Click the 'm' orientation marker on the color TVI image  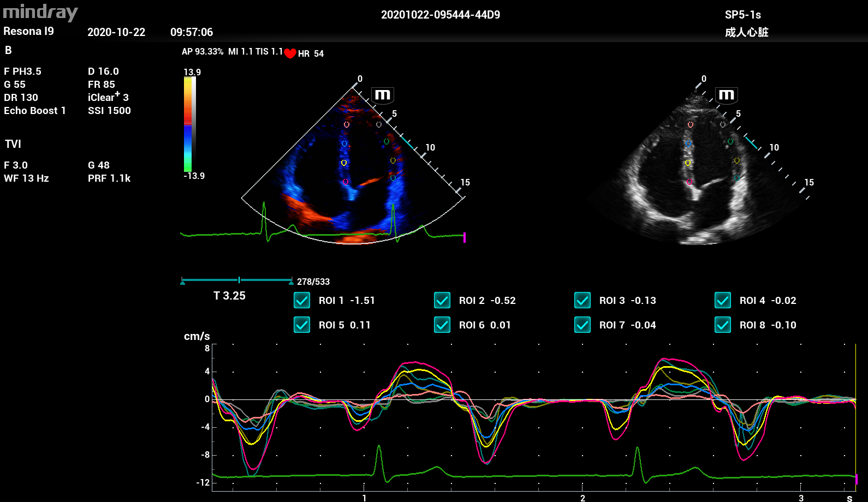(383, 95)
